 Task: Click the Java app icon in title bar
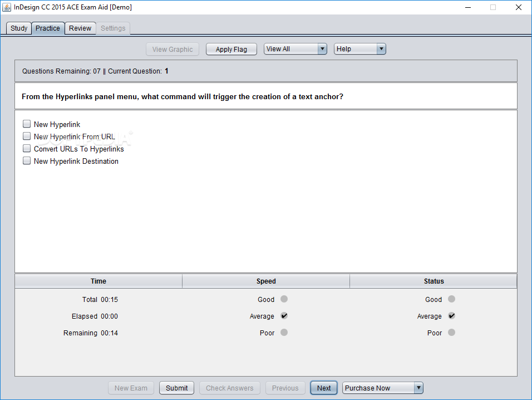click(x=7, y=7)
